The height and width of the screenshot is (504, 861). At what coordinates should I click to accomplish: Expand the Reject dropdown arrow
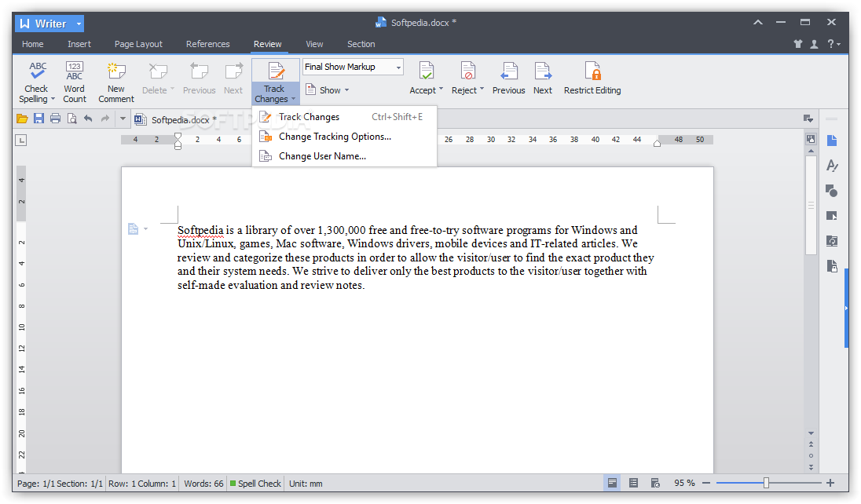coord(482,89)
